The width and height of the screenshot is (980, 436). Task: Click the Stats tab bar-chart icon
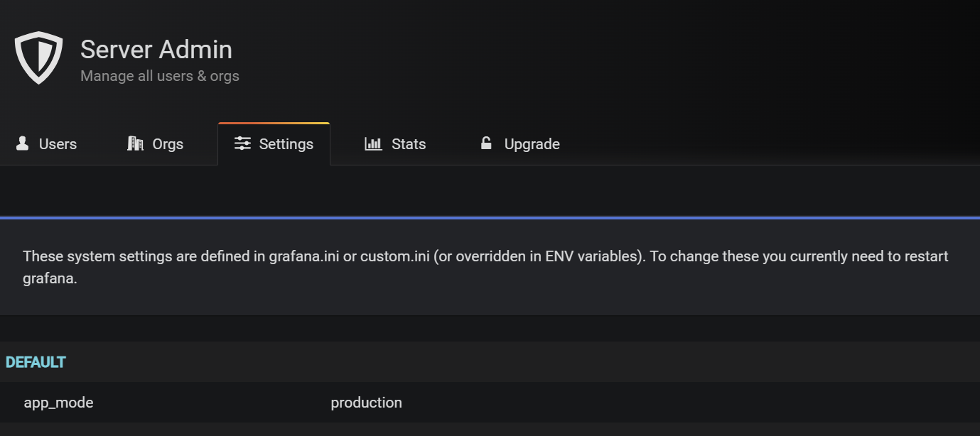tap(373, 143)
